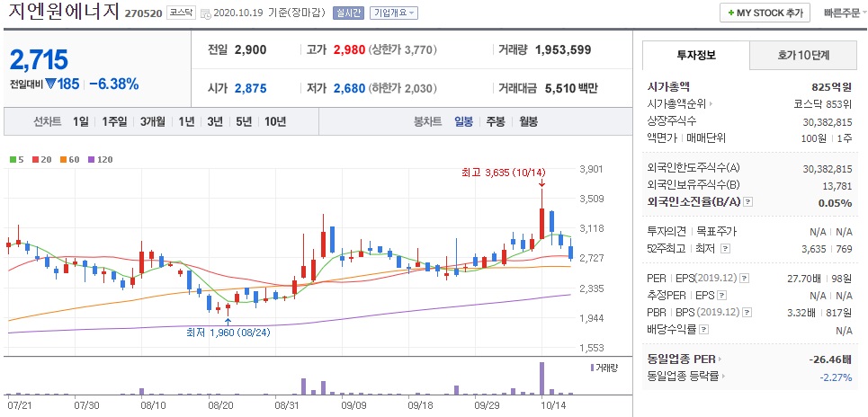
Task: Click the 전일 value 2,900
Action: (251, 49)
